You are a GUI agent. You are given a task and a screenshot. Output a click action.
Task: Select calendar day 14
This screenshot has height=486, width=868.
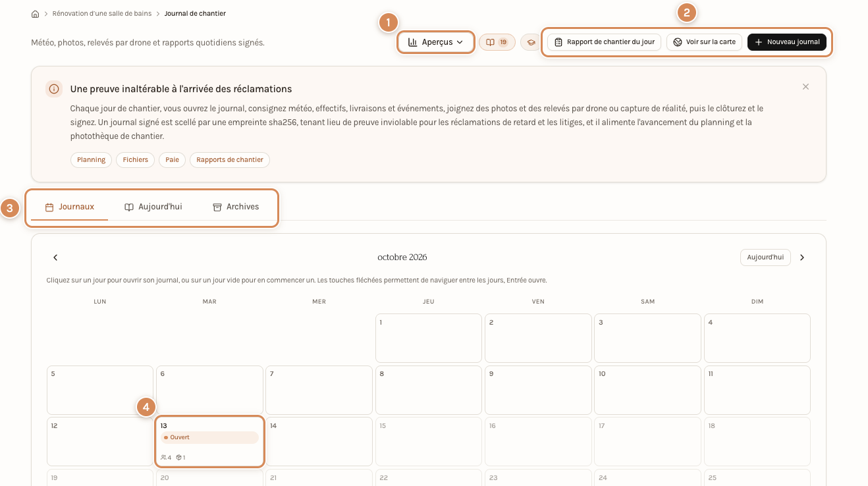pyautogui.click(x=319, y=442)
